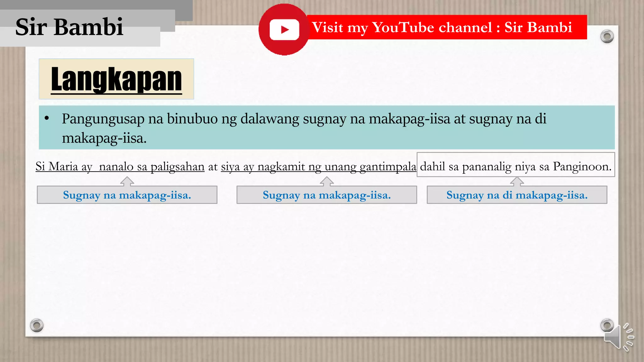The width and height of the screenshot is (644, 362).
Task: Click the underlined 'siya ay nagkamit ng unang gantimpala'
Action: (x=318, y=167)
